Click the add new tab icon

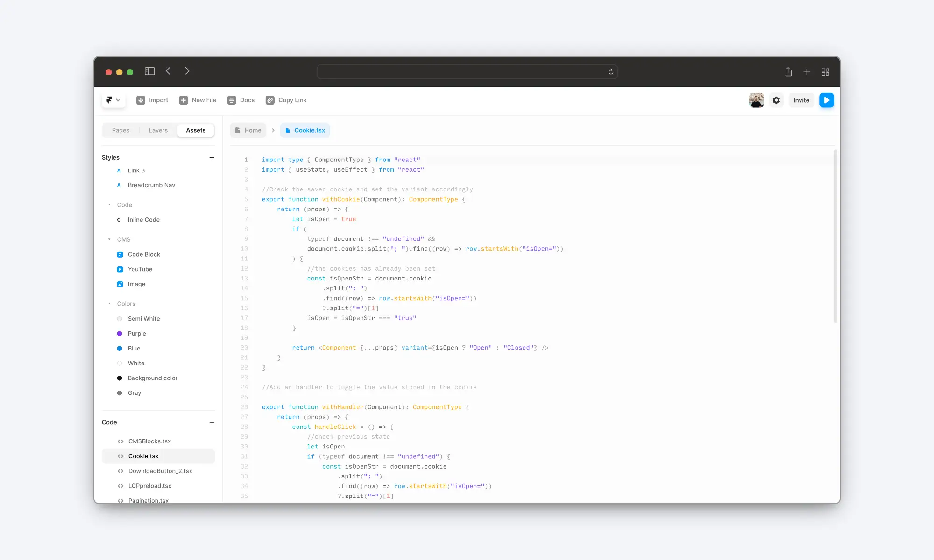[807, 71]
